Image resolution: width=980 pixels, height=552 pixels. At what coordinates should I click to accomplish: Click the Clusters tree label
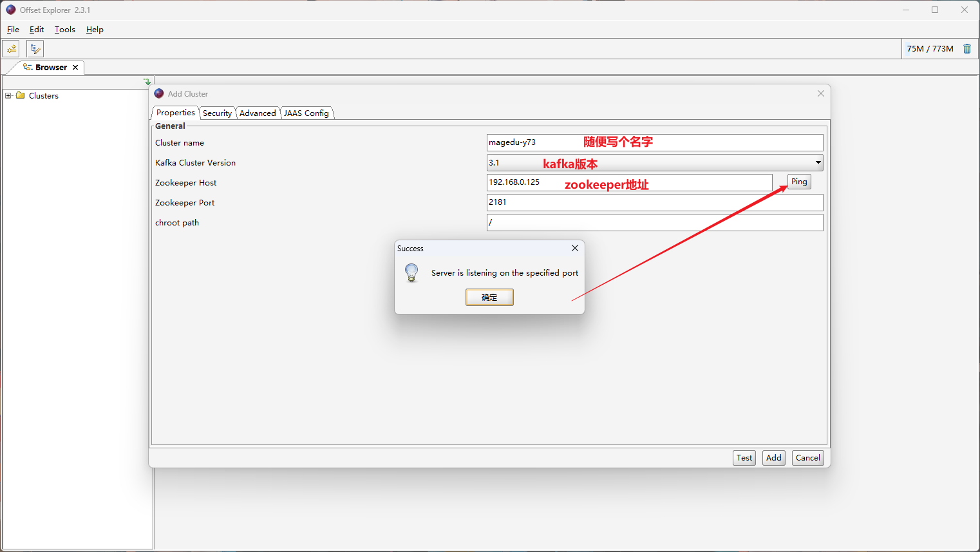point(44,95)
